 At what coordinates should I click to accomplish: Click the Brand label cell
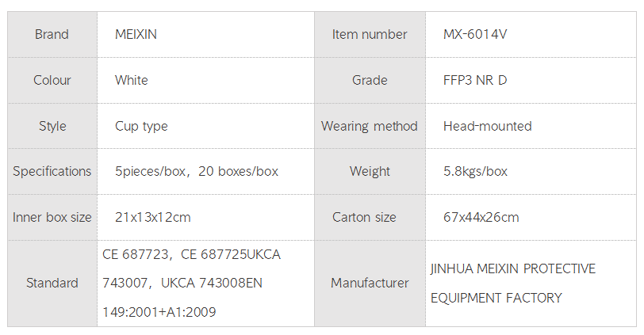pyautogui.click(x=52, y=35)
